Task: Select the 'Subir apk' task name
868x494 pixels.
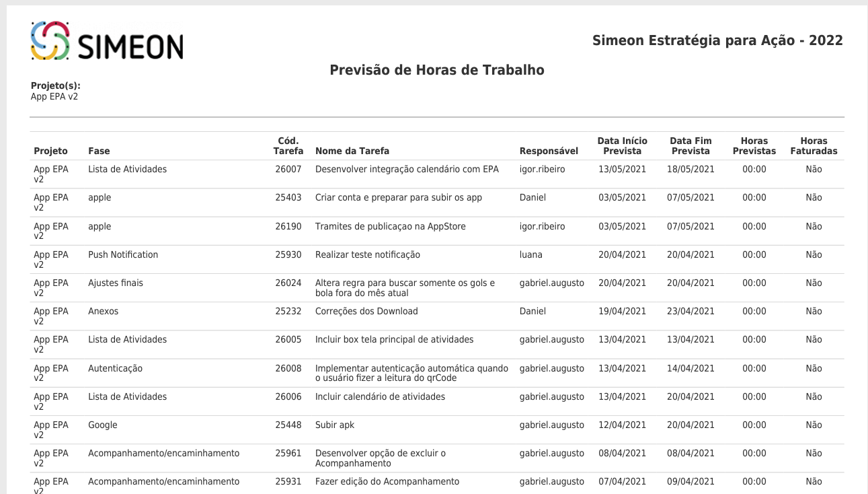Action: tap(335, 425)
